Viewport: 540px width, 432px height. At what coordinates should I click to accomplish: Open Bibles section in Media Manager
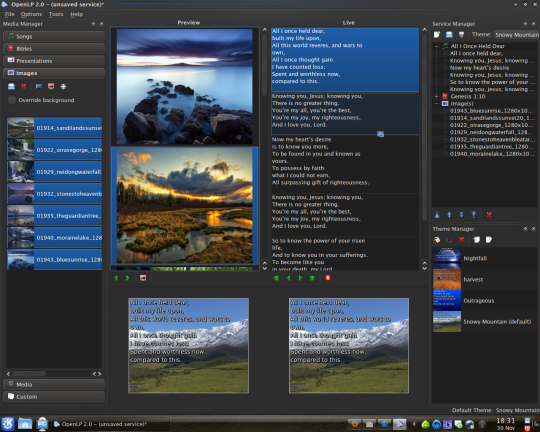tap(54, 49)
